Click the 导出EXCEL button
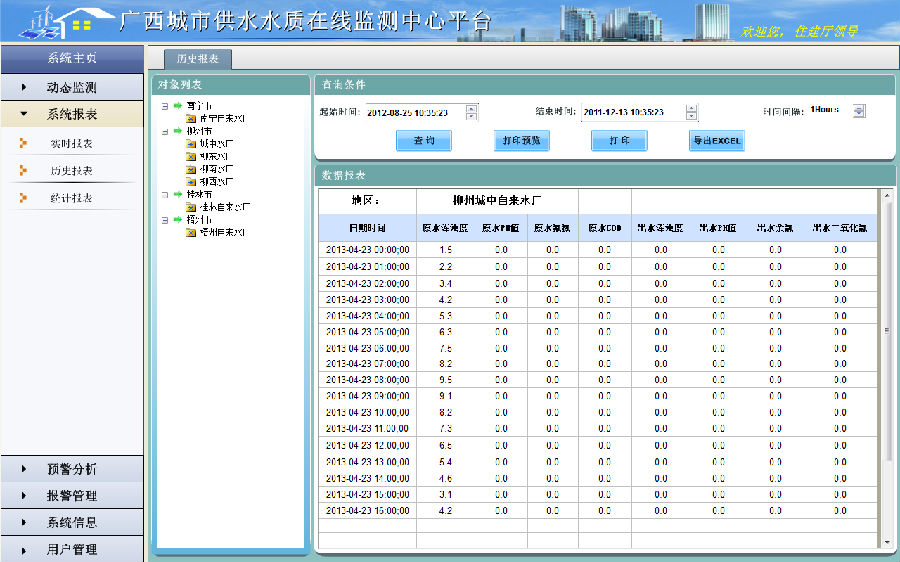The width and height of the screenshot is (900, 562). 716,141
